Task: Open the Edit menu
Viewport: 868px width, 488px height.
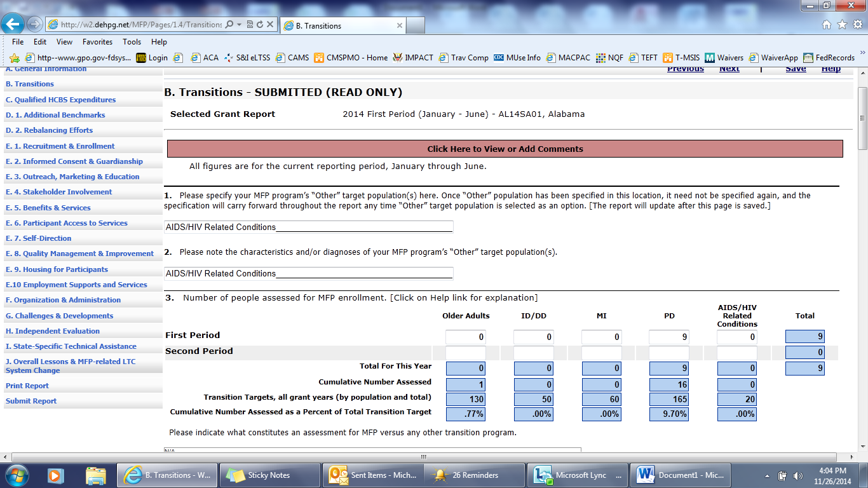Action: coord(40,42)
